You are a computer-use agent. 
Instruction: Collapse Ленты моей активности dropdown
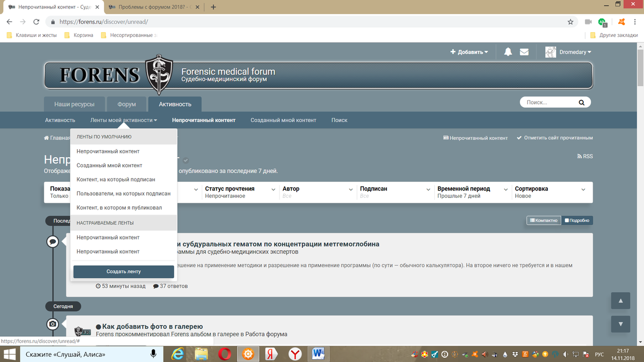pos(123,120)
